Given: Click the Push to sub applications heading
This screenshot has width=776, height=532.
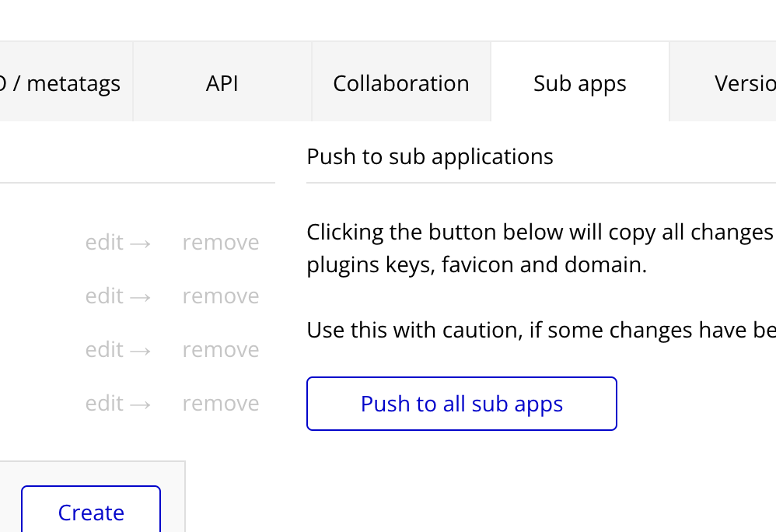Looking at the screenshot, I should [x=430, y=157].
